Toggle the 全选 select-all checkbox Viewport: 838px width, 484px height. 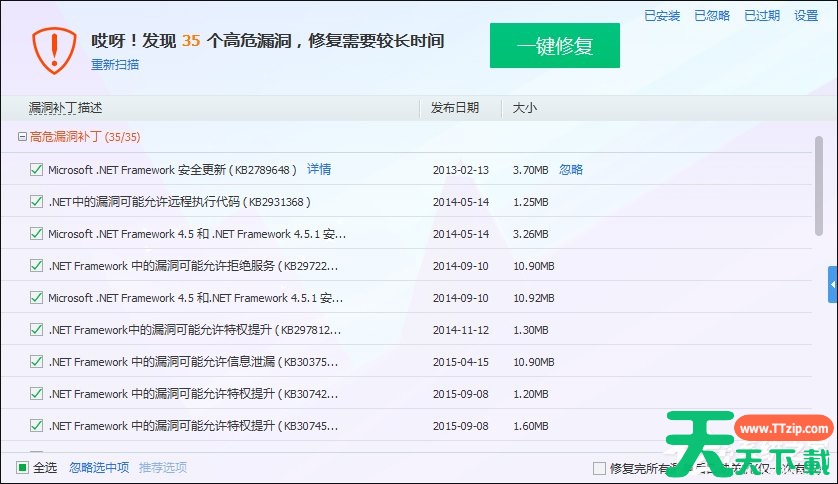[x=23, y=467]
